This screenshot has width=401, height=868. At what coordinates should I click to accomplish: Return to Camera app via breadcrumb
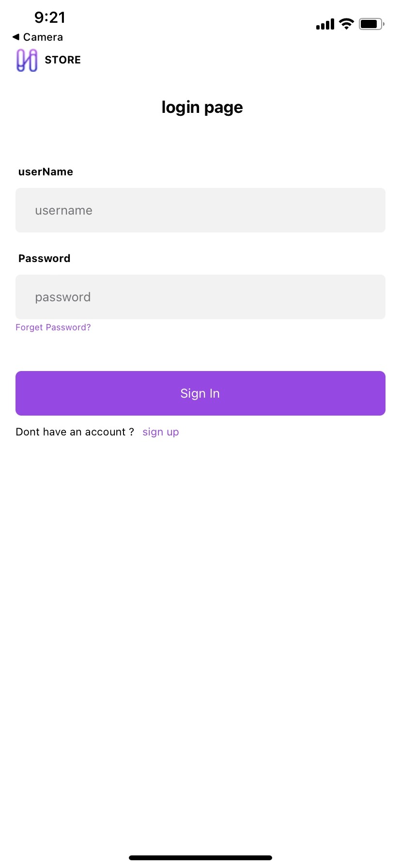click(38, 37)
